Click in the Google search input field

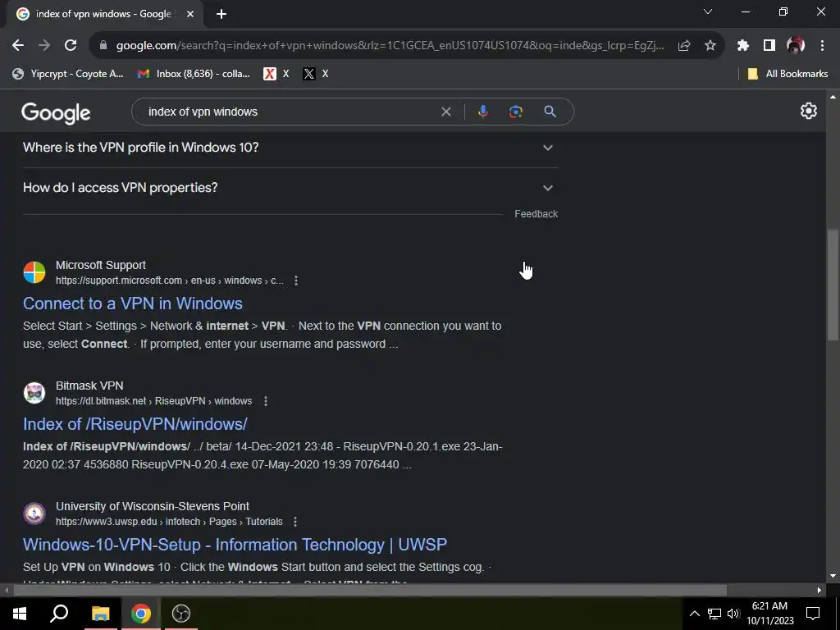coord(290,112)
